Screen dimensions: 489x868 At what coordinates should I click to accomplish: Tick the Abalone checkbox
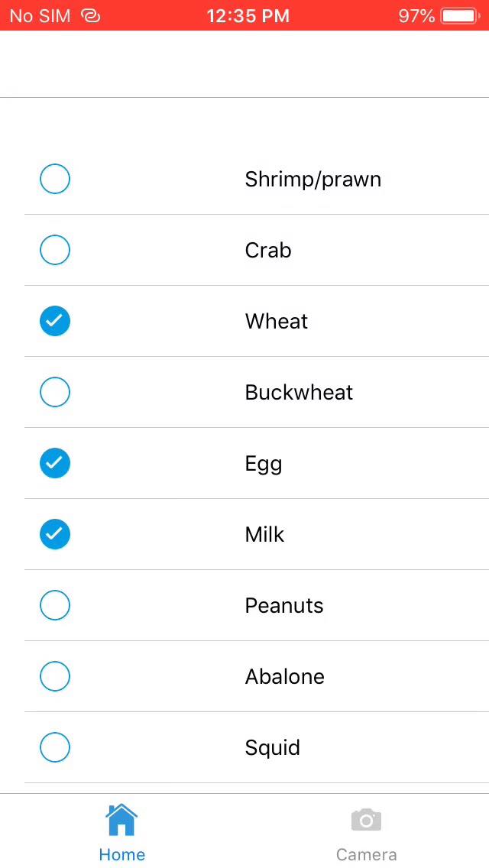pos(55,676)
